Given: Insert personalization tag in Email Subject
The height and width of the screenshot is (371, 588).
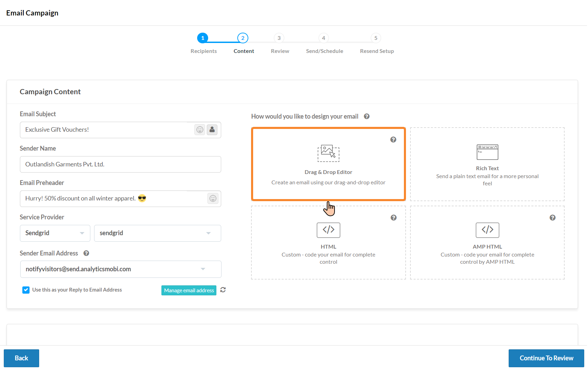Looking at the screenshot, I should point(212,130).
